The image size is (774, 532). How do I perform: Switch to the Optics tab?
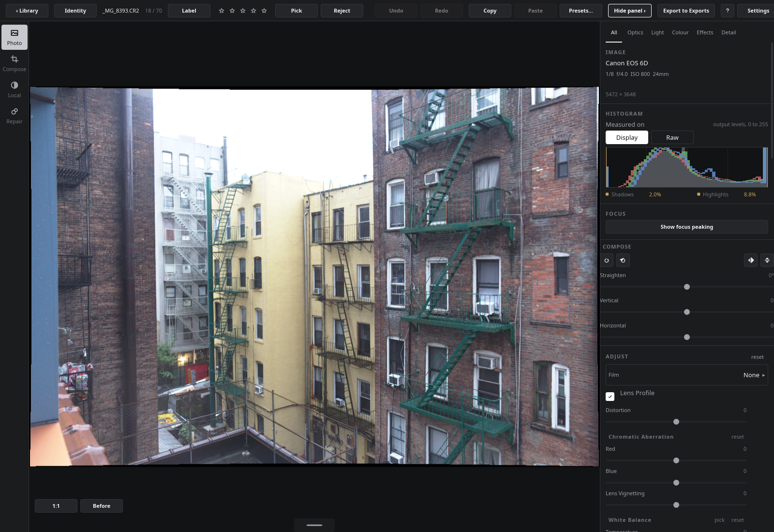coord(635,32)
